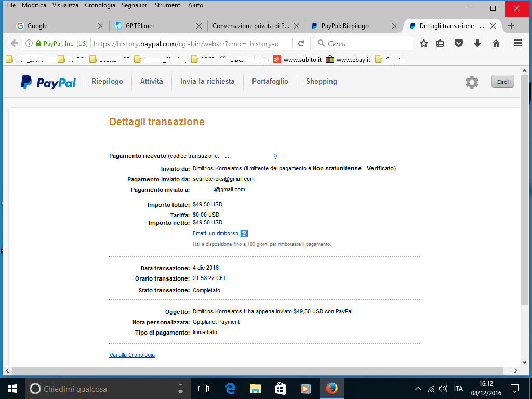Open media player icon on taskbar
This screenshot has height=399, width=532.
305,389
